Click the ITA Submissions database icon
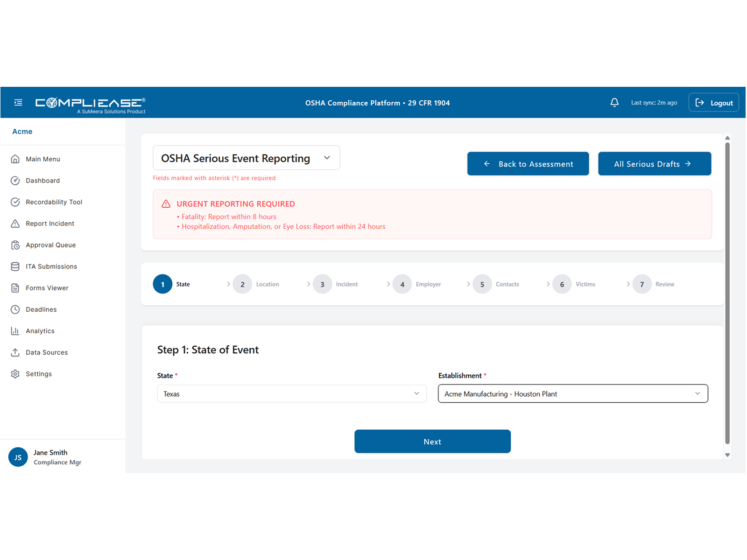Image resolution: width=747 pixels, height=560 pixels. click(15, 266)
